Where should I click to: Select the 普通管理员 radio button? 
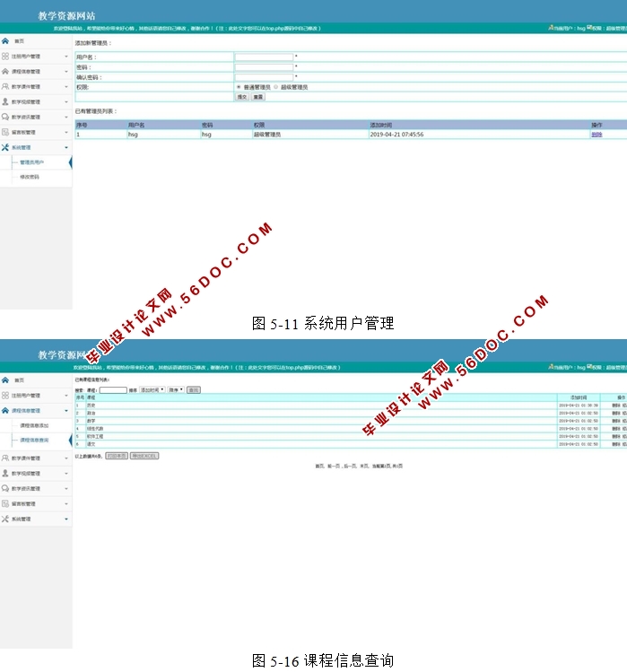[x=239, y=87]
